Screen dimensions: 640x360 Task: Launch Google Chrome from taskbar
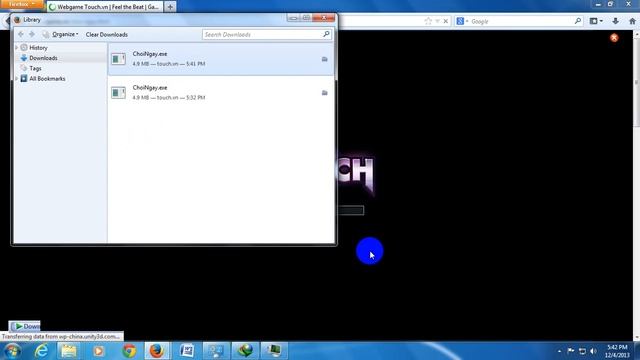pyautogui.click(x=129, y=351)
